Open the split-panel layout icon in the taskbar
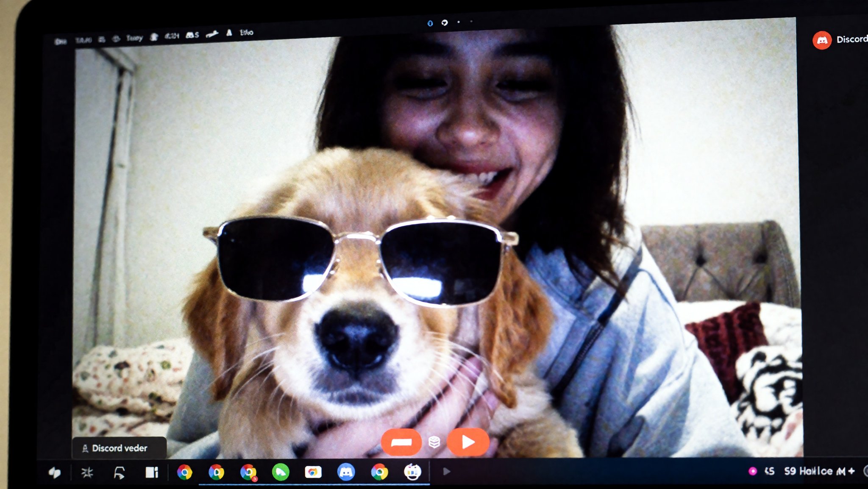Image resolution: width=868 pixels, height=489 pixels. [152, 472]
